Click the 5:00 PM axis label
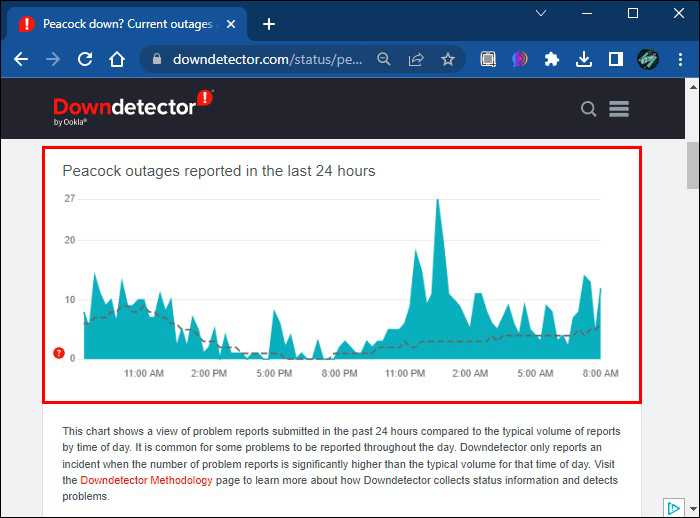Viewport: 700px width, 518px height. coord(274,373)
